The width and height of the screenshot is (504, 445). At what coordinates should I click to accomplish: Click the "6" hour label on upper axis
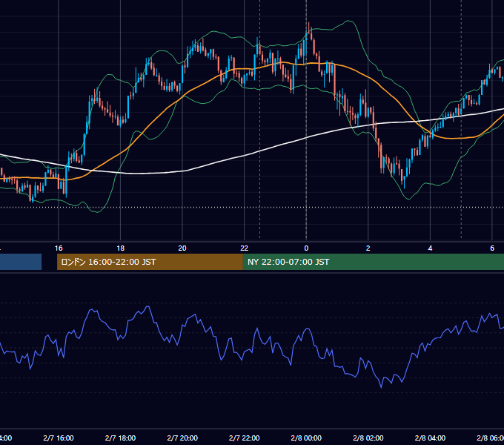492,248
